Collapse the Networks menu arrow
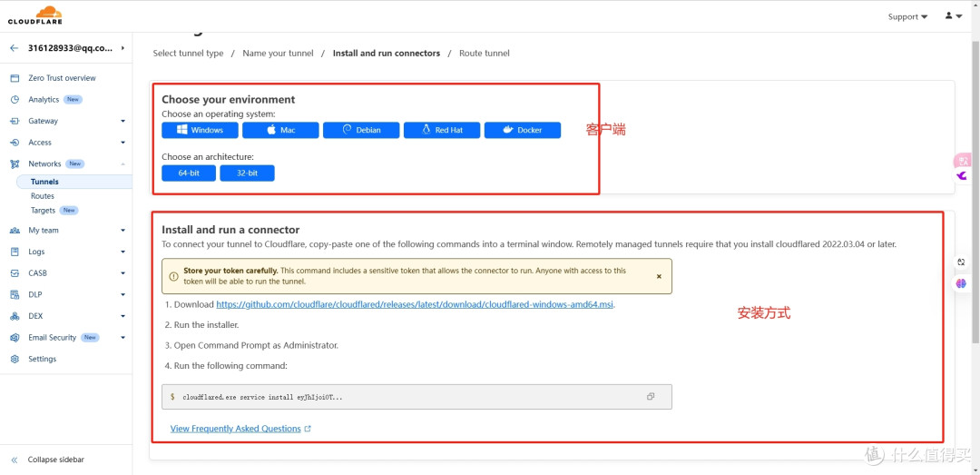This screenshot has width=980, height=475. (x=122, y=164)
